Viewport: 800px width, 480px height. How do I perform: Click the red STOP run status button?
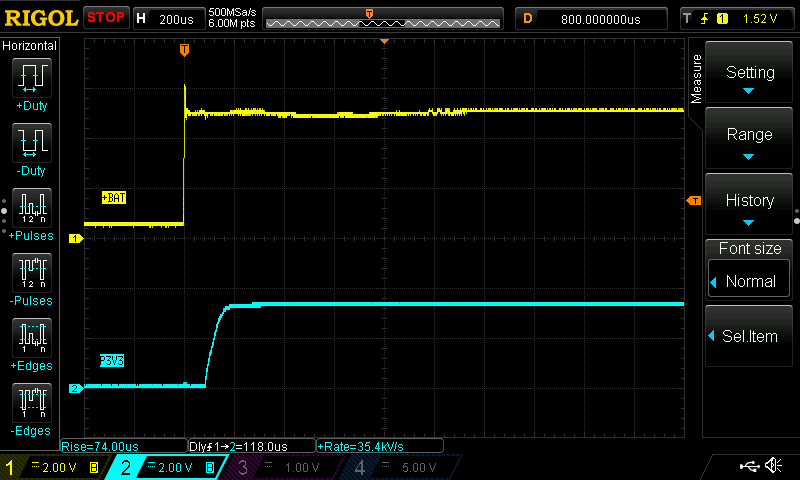coord(106,18)
